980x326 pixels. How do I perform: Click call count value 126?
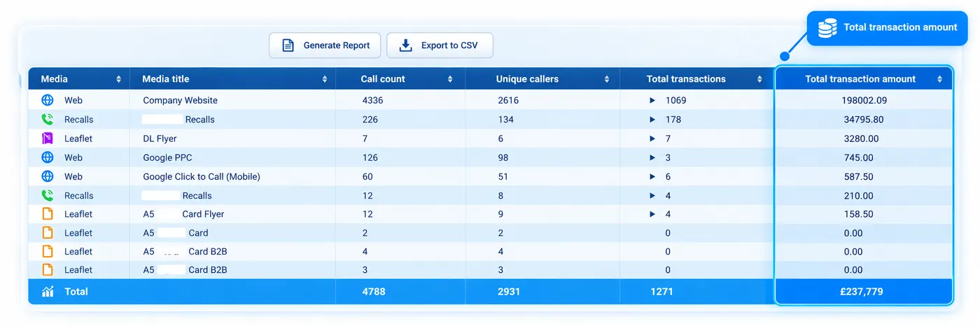point(370,157)
